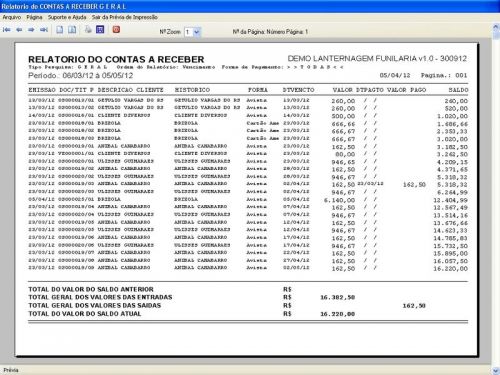Image resolution: width=500 pixels, height=375 pixels.
Task: Go to the next page arrow
Action: tap(31, 30)
